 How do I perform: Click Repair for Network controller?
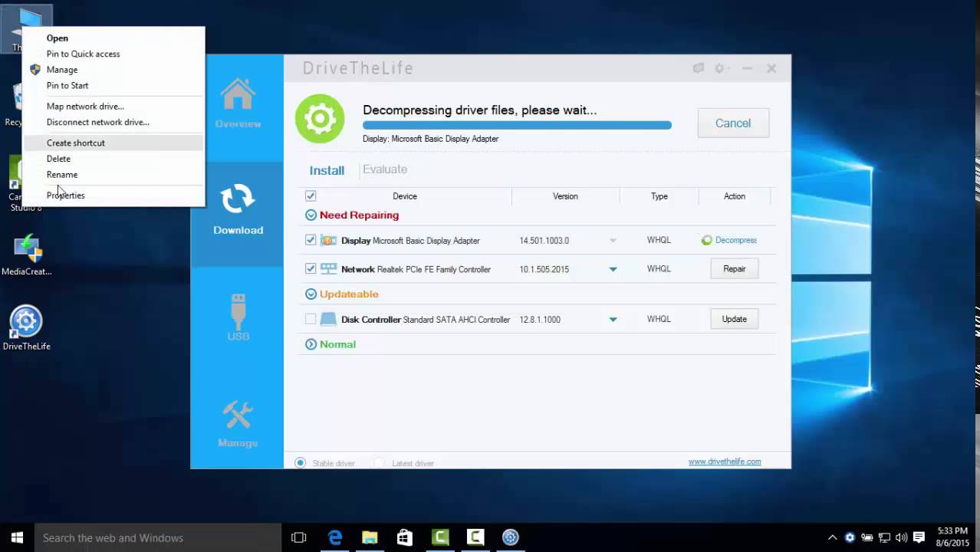tap(734, 269)
